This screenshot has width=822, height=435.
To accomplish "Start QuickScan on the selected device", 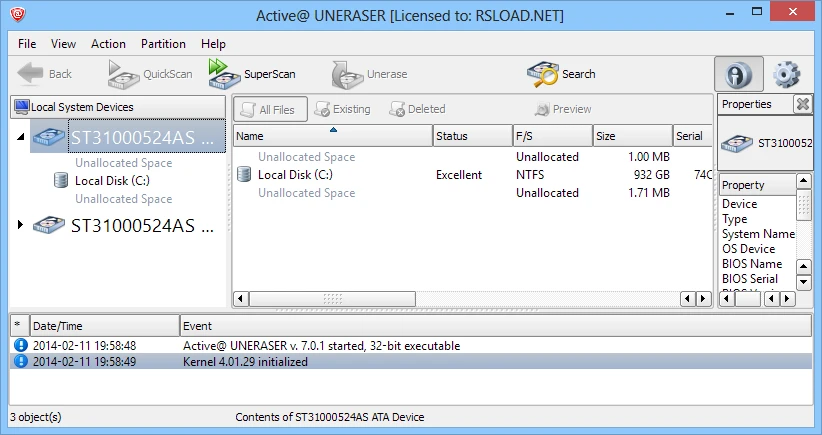I will [149, 74].
